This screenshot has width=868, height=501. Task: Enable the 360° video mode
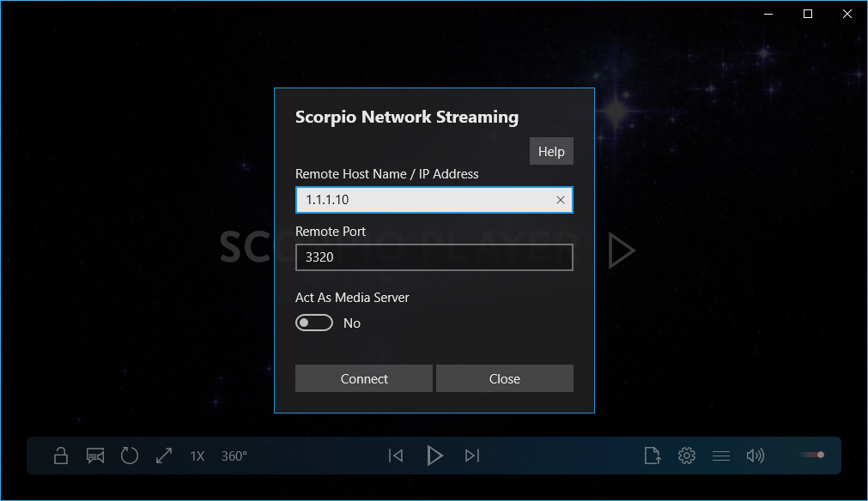click(234, 456)
